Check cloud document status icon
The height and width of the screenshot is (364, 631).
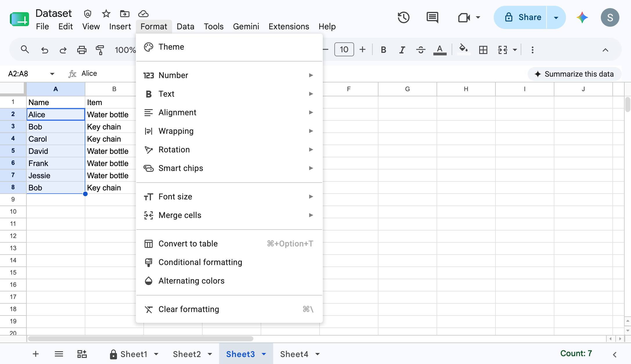click(x=143, y=14)
